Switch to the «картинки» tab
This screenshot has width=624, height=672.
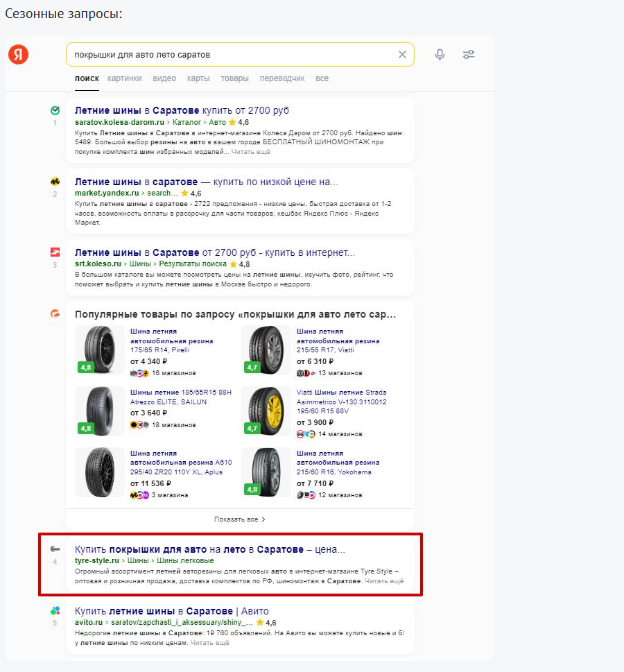click(x=125, y=78)
